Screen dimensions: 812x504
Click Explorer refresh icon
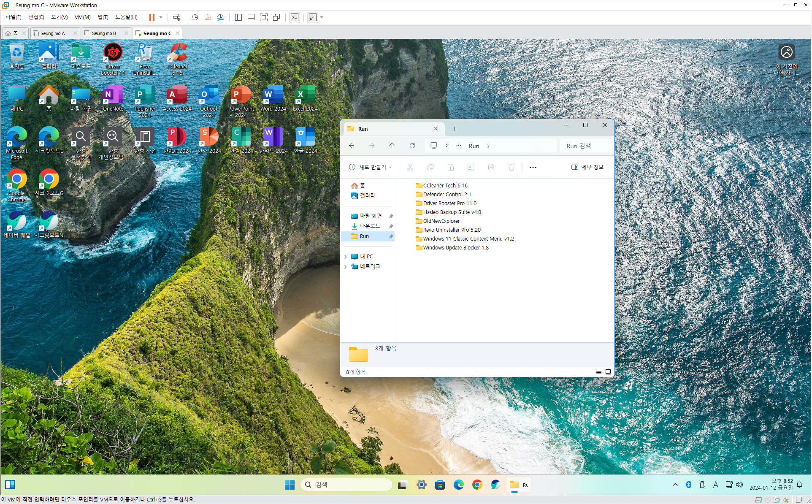point(412,146)
